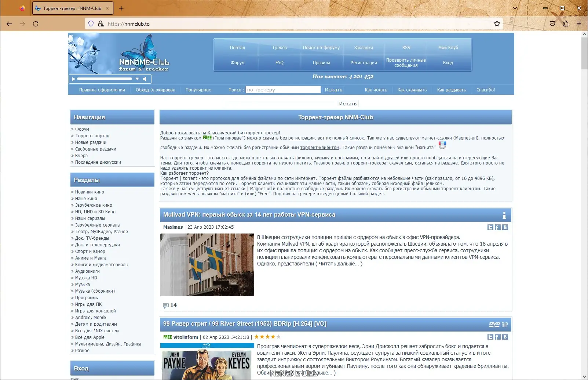Screen dimensions: 588x380
Task: Click the NoNaMe-Club butterfly logo
Action: pyautogui.click(x=144, y=53)
